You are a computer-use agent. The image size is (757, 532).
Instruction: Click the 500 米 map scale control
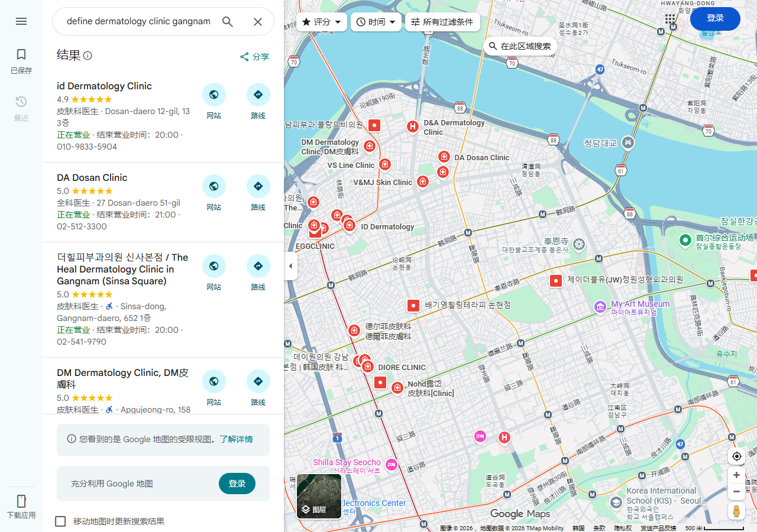pos(714,528)
